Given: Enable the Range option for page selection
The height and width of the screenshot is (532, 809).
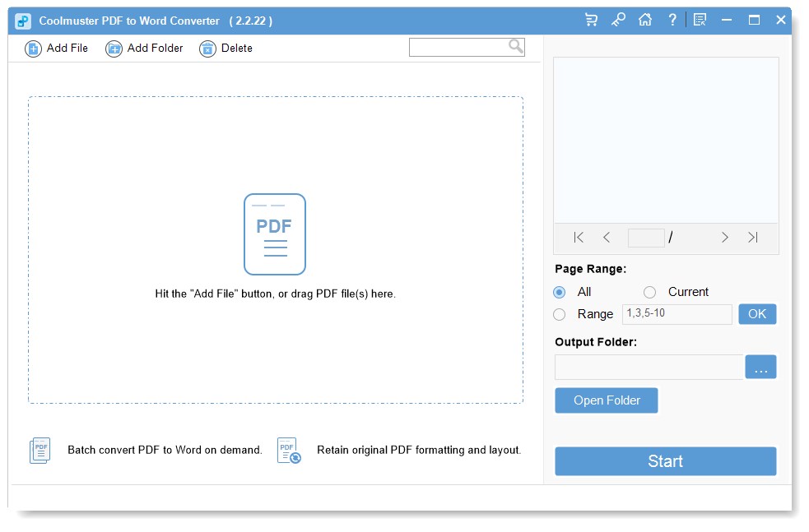Looking at the screenshot, I should pos(560,314).
